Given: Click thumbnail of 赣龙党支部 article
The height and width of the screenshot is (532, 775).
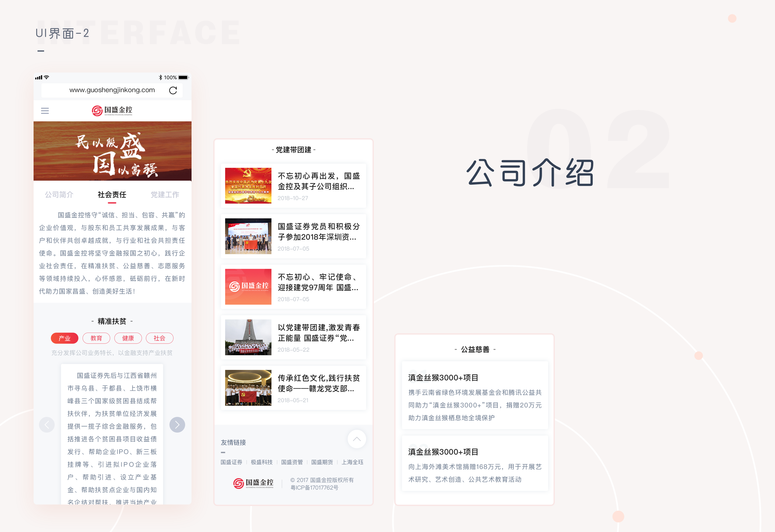Looking at the screenshot, I should pos(248,388).
